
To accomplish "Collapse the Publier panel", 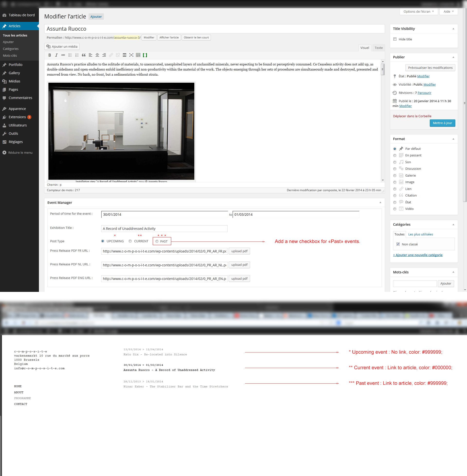I will 453,57.
